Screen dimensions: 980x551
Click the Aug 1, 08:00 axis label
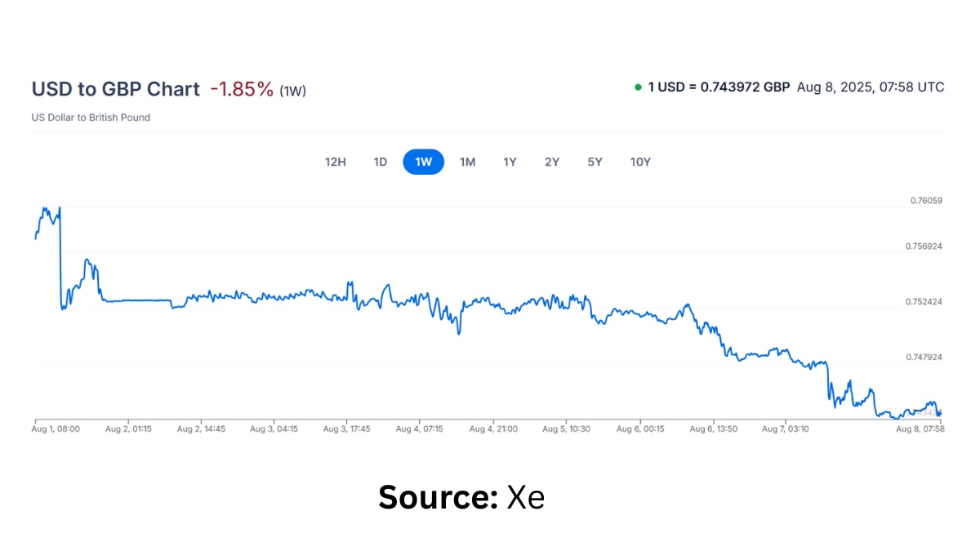(x=56, y=429)
